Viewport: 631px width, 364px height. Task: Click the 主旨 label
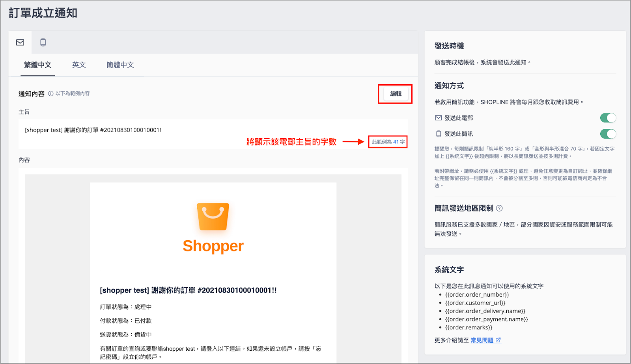[x=24, y=112]
